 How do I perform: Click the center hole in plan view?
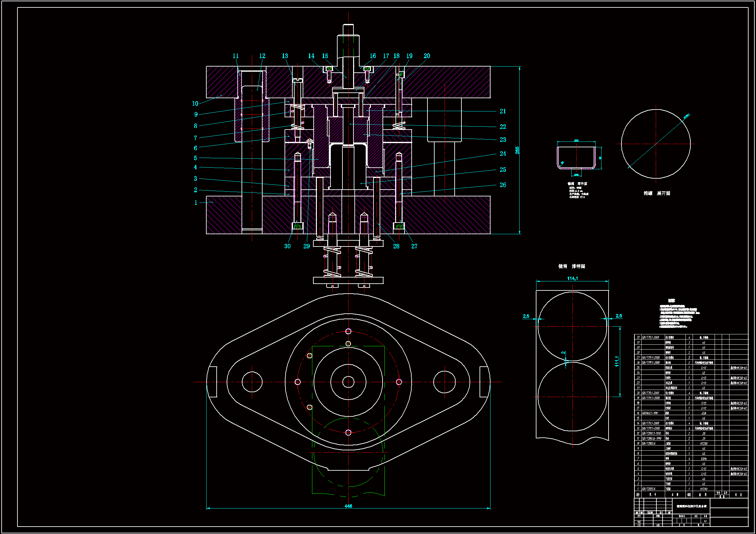pos(348,382)
